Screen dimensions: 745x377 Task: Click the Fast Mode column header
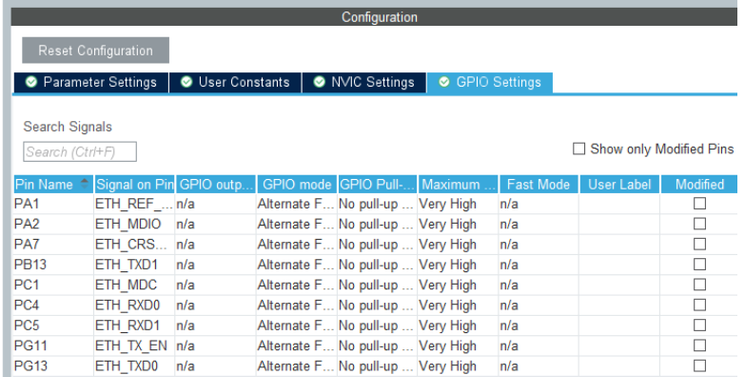coord(539,184)
